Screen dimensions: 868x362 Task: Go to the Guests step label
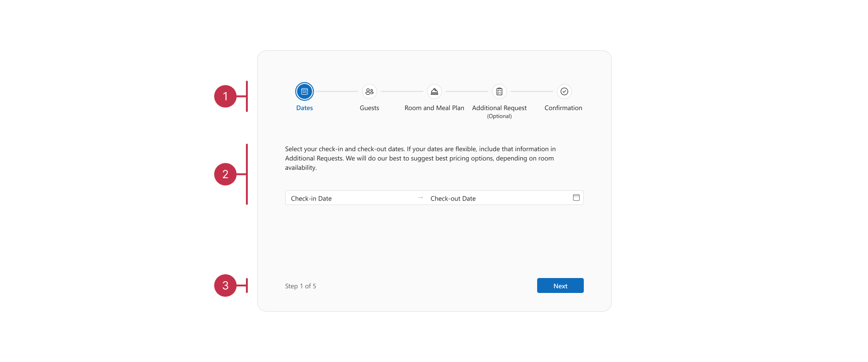pyautogui.click(x=369, y=108)
